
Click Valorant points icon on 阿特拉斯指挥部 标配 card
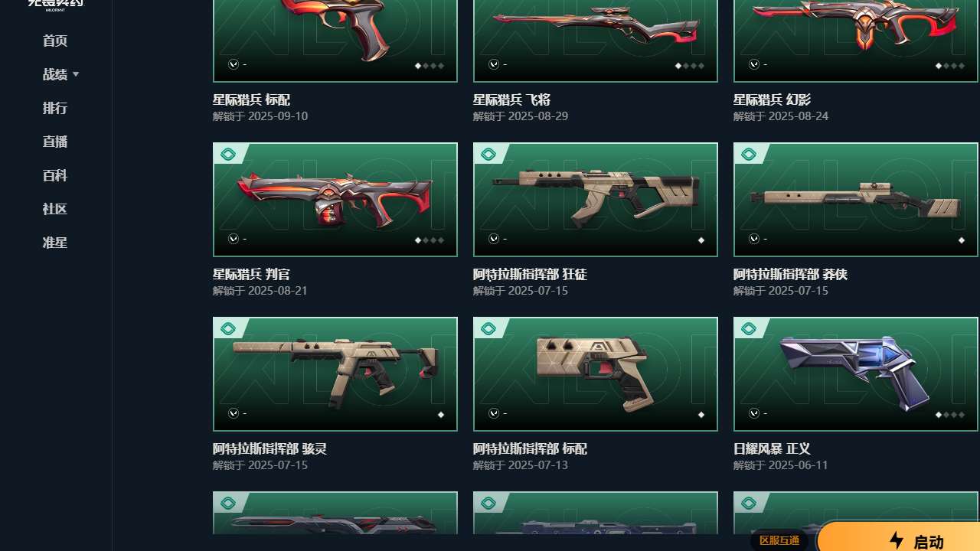click(x=494, y=413)
